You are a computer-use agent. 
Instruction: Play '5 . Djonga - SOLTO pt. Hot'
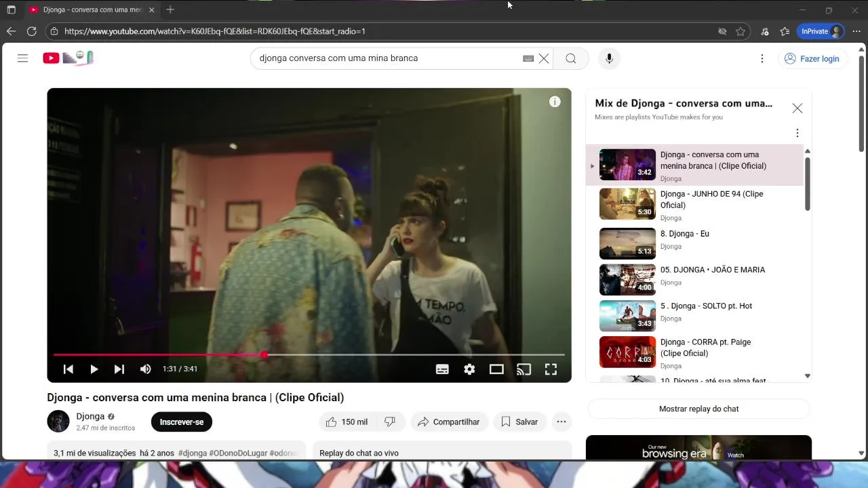coord(694,316)
